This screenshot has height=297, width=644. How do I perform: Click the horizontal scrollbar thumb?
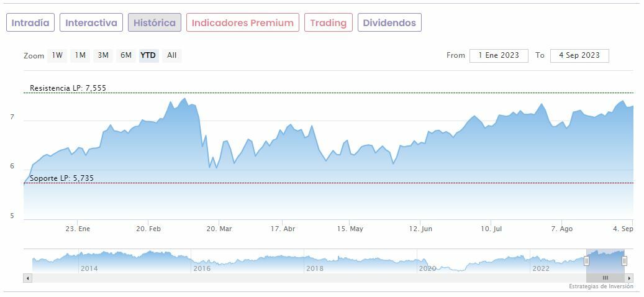(x=605, y=278)
